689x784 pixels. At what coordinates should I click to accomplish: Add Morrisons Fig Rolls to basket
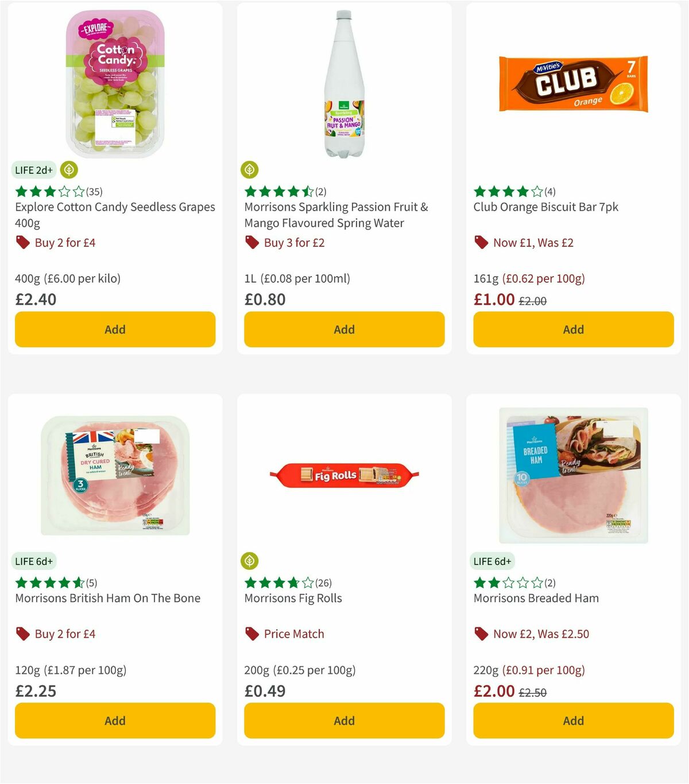[343, 720]
